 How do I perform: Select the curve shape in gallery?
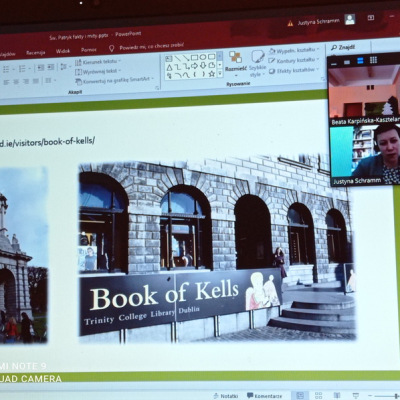[186, 75]
